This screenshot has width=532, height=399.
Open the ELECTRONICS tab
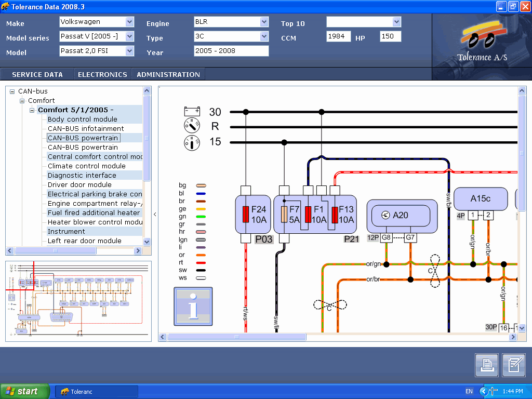tap(102, 74)
